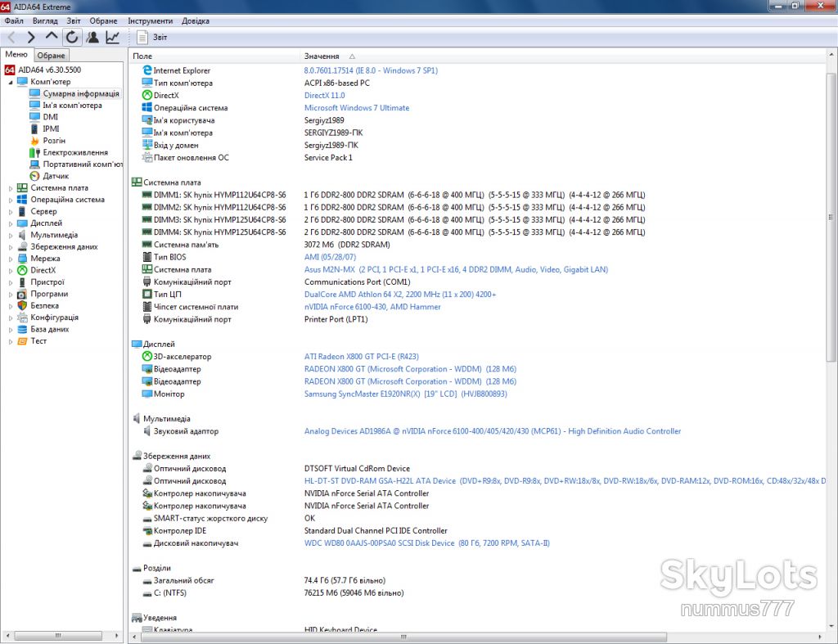Image resolution: width=838 pixels, height=644 pixels.
Task: Select the Електроживлення power icon
Action: 34,152
